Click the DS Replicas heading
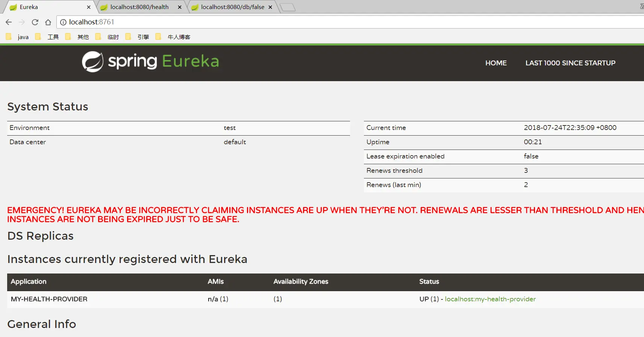Image resolution: width=644 pixels, height=337 pixels. click(x=41, y=236)
